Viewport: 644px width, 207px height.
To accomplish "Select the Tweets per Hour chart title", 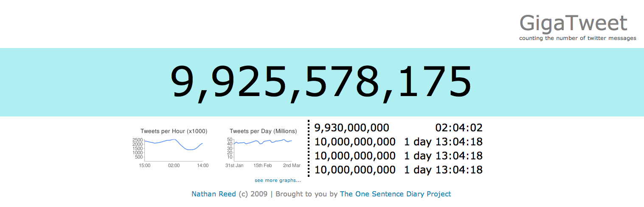I will click(x=174, y=131).
